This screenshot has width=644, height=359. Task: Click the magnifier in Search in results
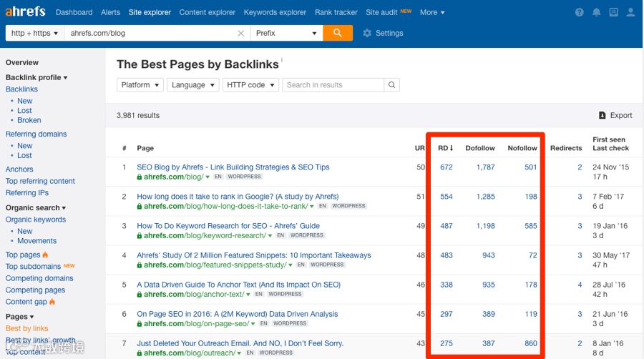point(392,85)
